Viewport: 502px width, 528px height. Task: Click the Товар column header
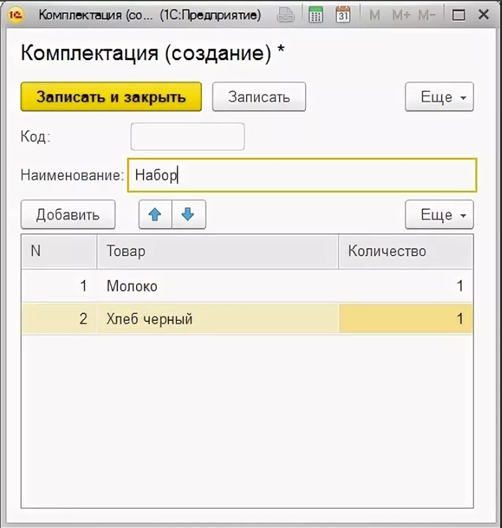[217, 252]
